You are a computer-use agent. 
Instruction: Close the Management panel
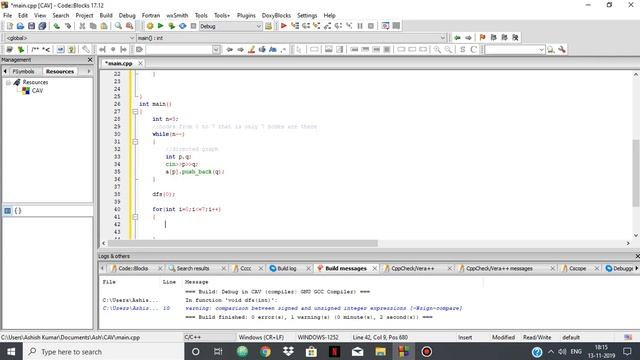click(90, 60)
